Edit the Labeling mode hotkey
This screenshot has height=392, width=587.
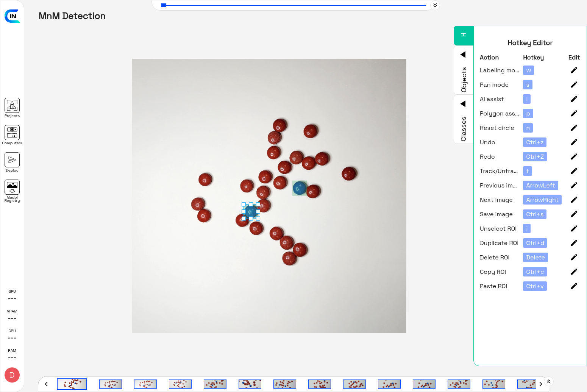pos(574,70)
